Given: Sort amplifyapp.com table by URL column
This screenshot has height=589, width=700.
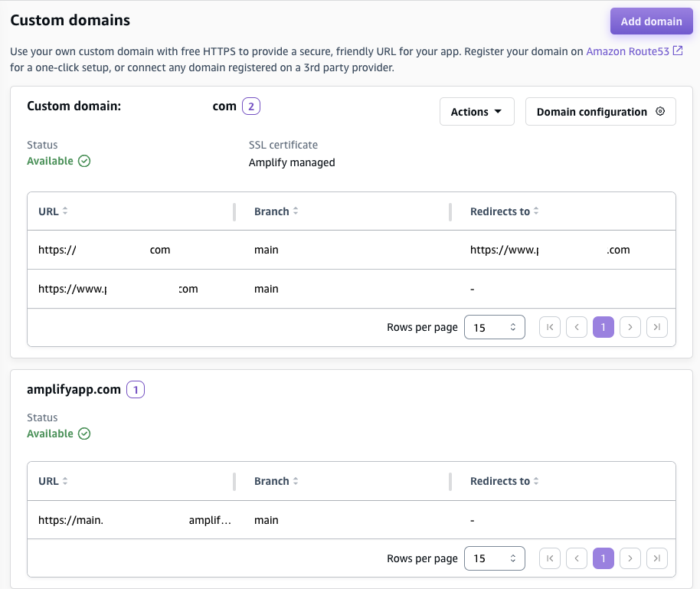Looking at the screenshot, I should [65, 481].
